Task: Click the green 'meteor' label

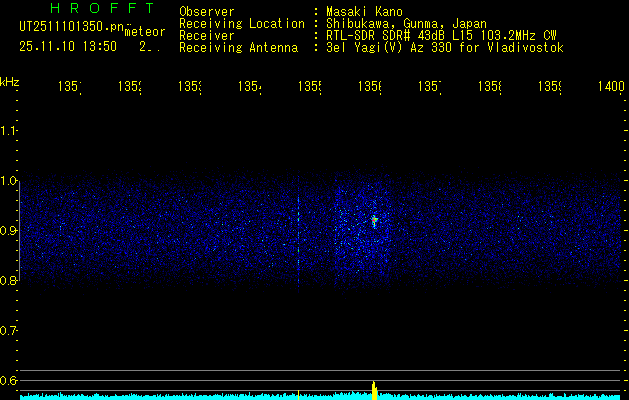Action: (145, 32)
